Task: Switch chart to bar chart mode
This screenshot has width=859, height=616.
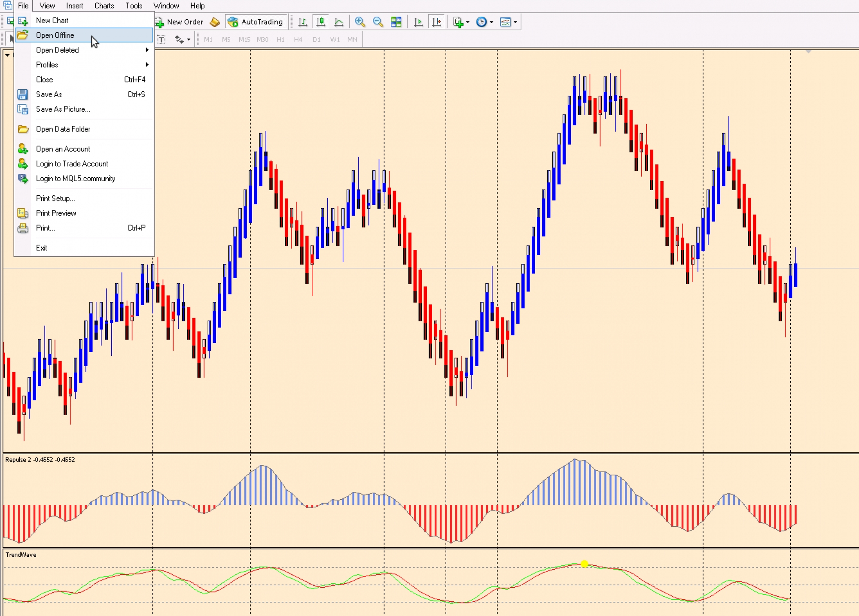Action: pyautogui.click(x=302, y=22)
